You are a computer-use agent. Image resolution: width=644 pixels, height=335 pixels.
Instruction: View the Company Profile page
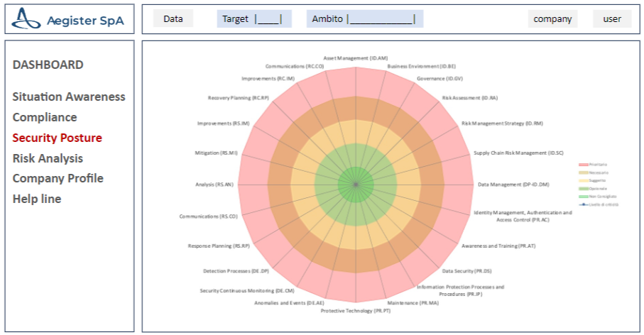click(x=58, y=178)
